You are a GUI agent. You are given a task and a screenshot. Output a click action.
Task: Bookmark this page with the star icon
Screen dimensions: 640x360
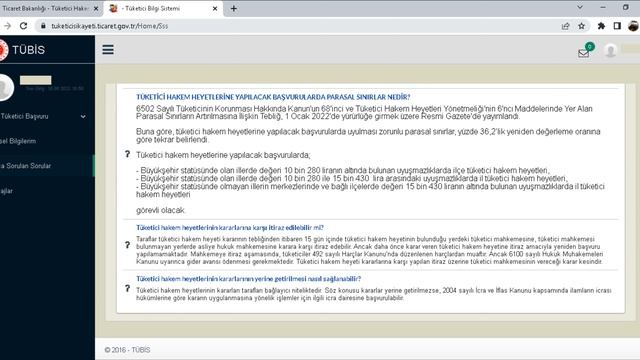coord(582,26)
